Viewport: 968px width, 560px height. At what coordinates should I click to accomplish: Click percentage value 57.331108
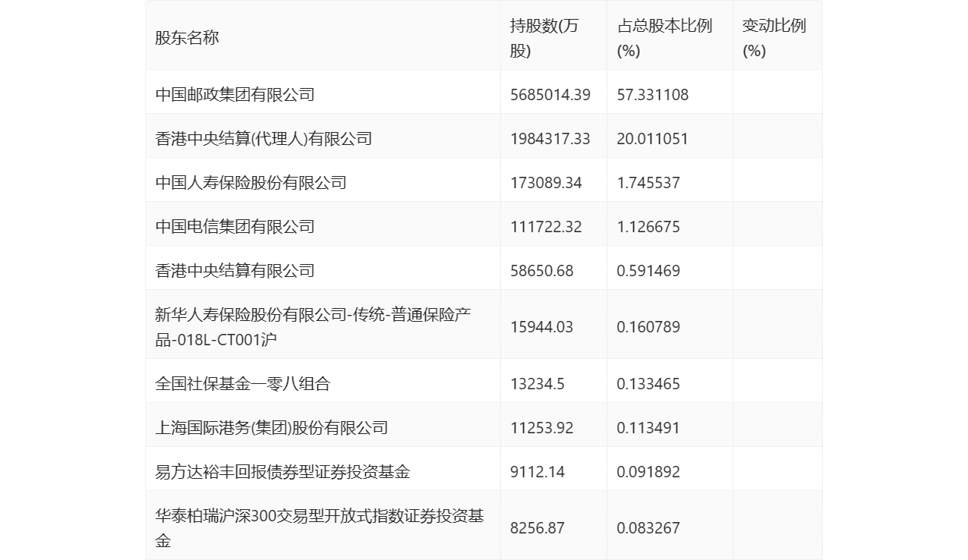pyautogui.click(x=653, y=95)
